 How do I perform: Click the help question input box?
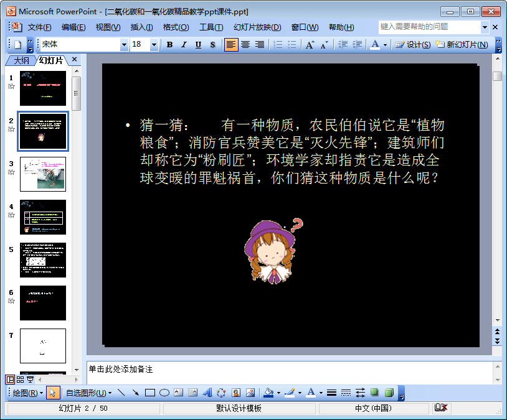pos(429,27)
